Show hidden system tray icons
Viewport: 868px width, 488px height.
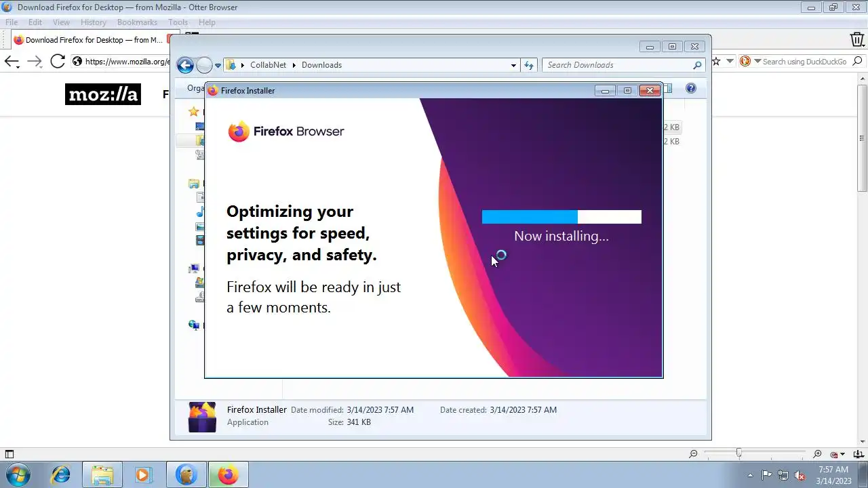point(750,475)
